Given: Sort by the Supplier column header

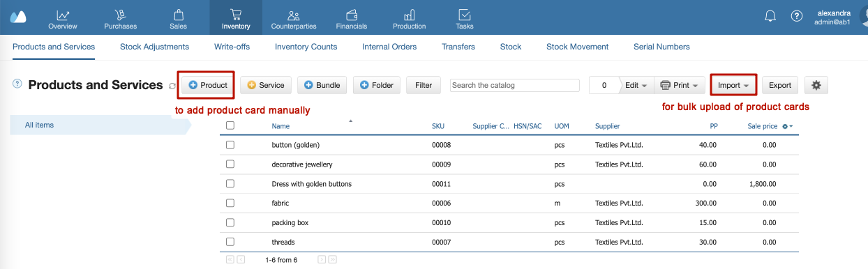Looking at the screenshot, I should tap(607, 126).
